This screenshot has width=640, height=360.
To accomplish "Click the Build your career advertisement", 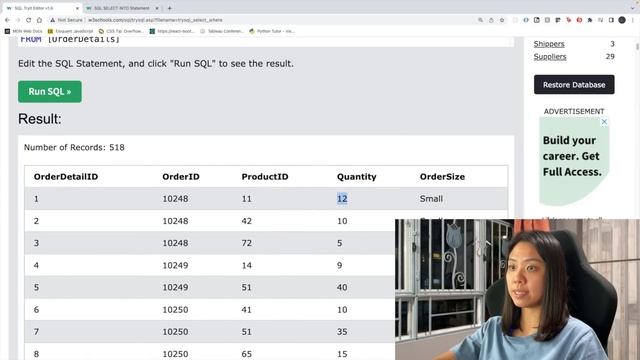I will 574,161.
